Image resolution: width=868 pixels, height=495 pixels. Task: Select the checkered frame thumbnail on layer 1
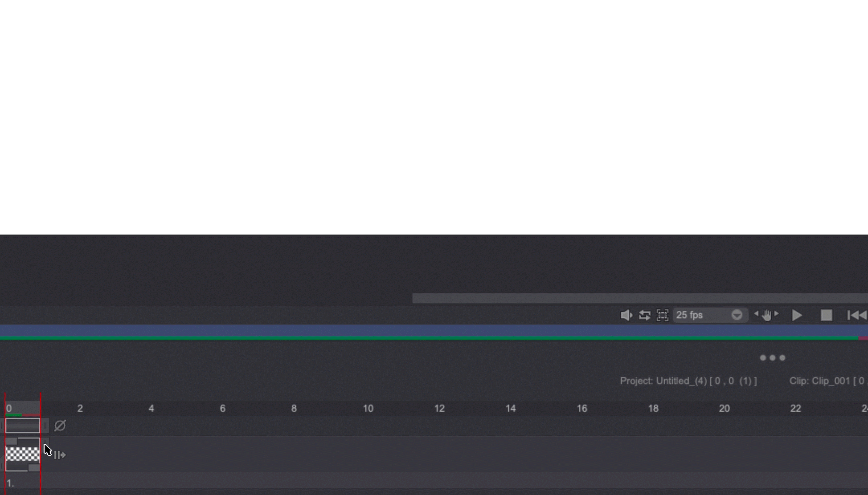23,453
